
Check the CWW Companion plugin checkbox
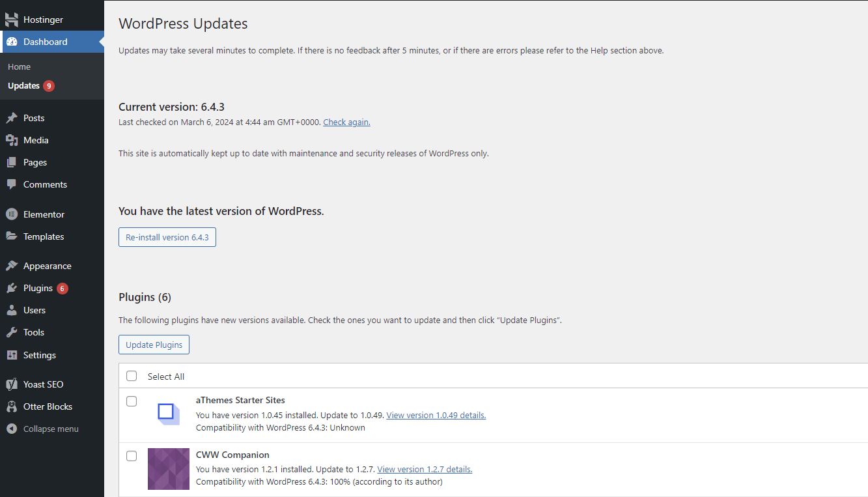tap(132, 456)
